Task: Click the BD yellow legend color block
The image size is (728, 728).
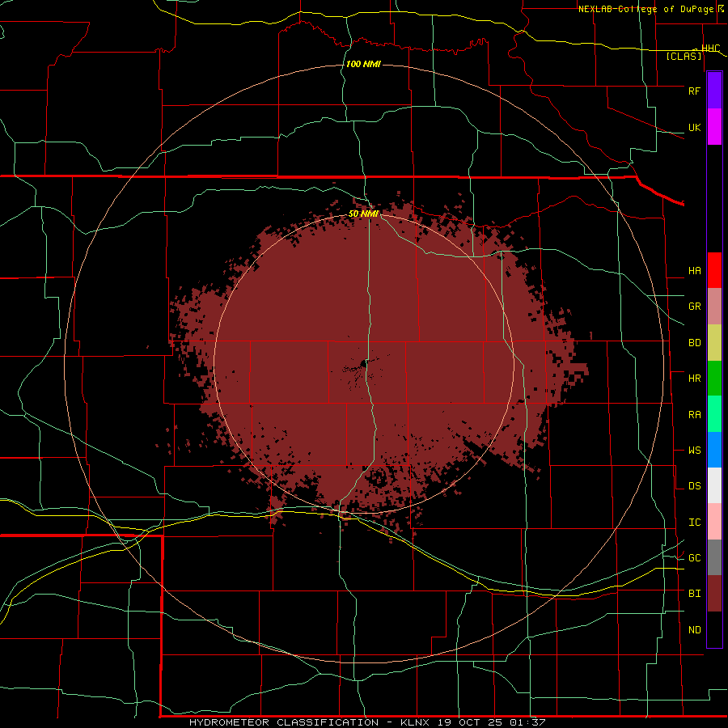Action: pyautogui.click(x=714, y=343)
